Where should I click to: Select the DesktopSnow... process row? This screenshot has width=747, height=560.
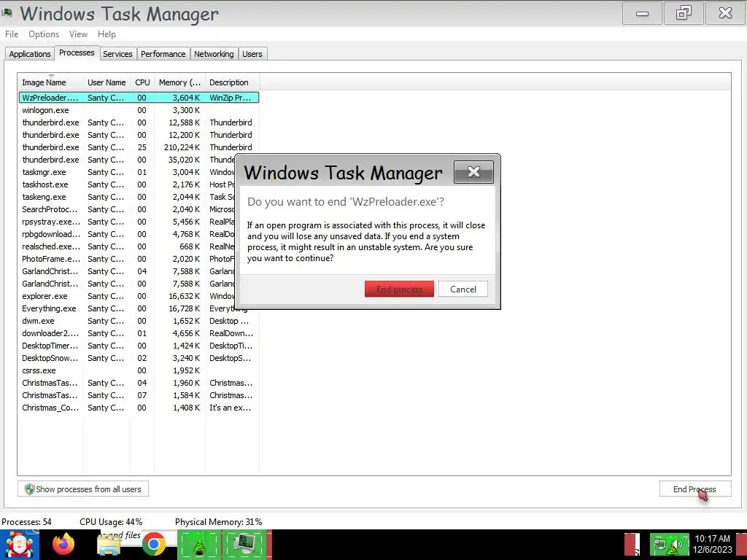coord(139,357)
